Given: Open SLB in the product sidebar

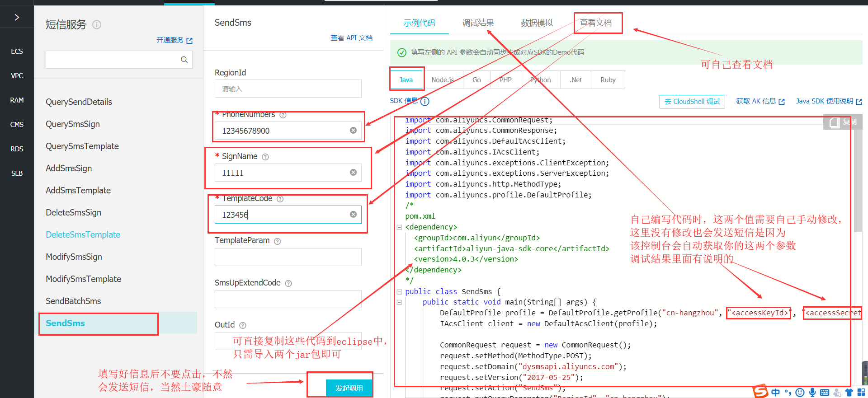Looking at the screenshot, I should tap(17, 173).
